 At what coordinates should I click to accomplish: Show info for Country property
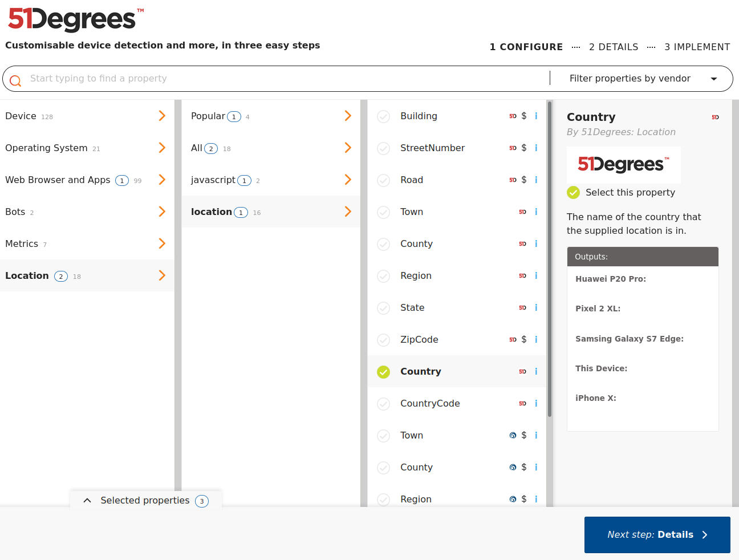[x=536, y=371]
